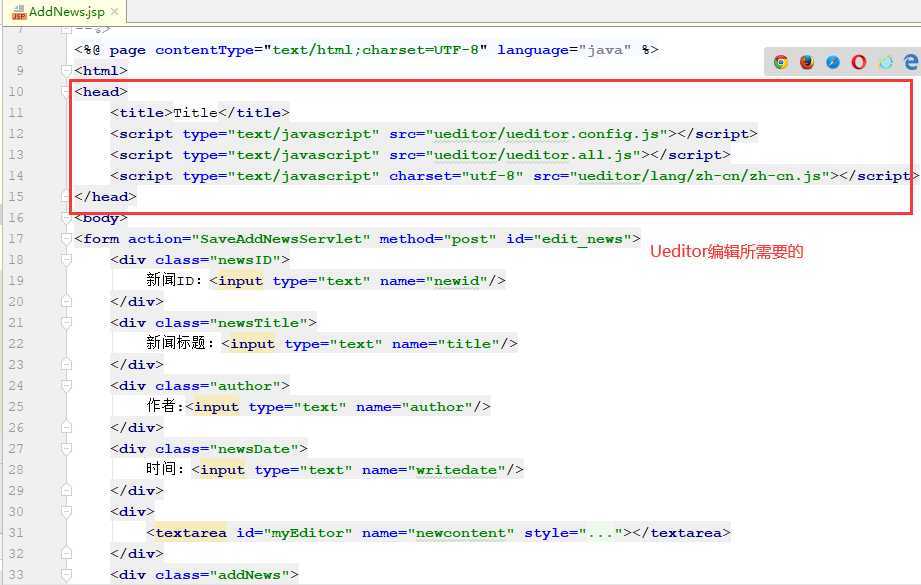Close the AddNews.jsp editor tab

[x=115, y=11]
